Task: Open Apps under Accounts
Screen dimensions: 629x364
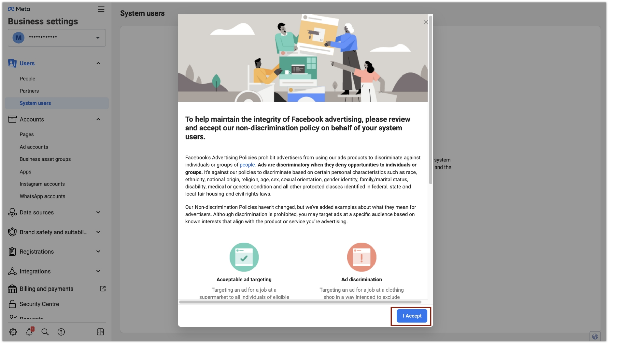Action: (25, 172)
